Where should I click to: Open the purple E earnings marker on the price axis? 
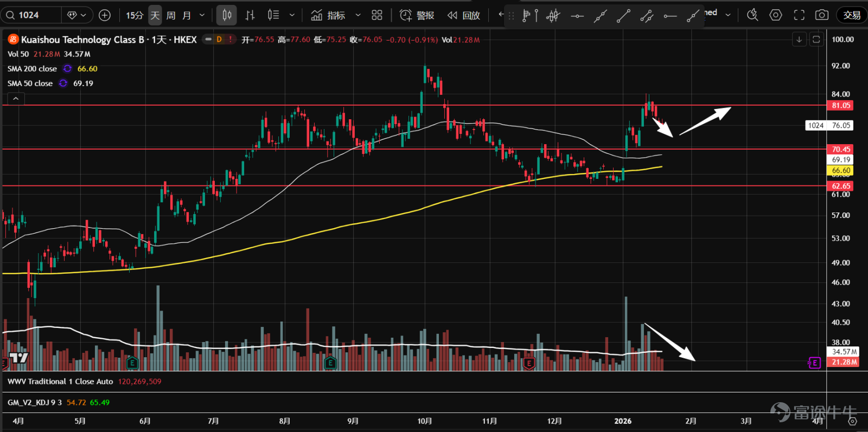tap(814, 363)
